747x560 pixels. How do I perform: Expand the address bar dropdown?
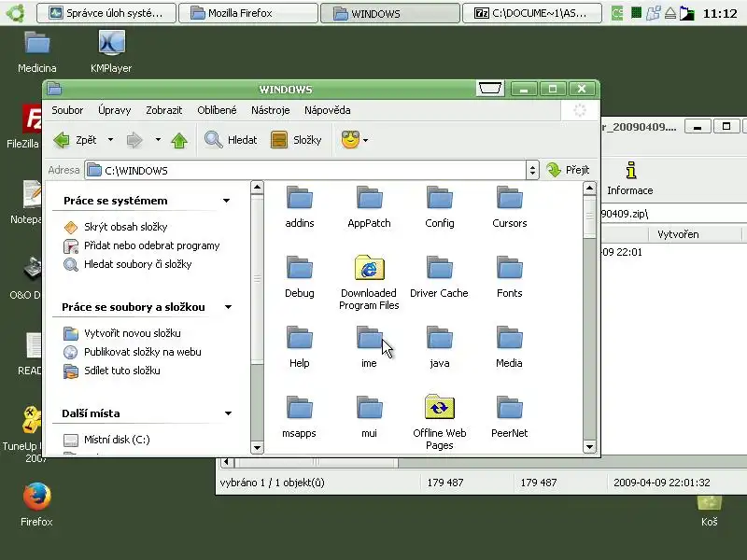532,170
